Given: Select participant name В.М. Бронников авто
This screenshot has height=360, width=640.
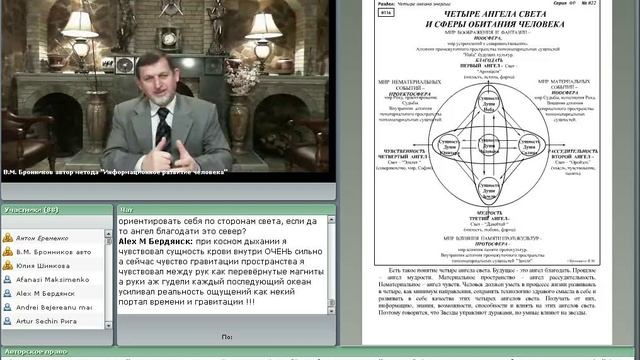Looking at the screenshot, I should point(53,252).
